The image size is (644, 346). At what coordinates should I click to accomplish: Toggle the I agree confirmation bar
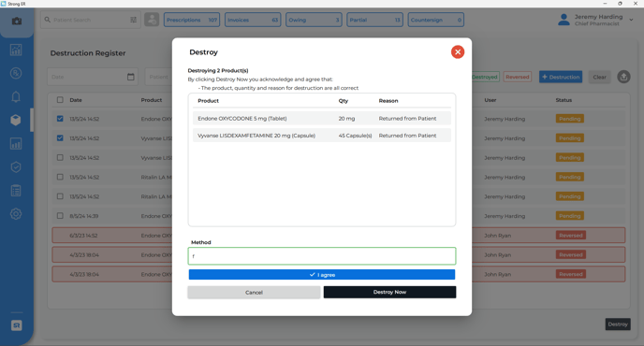point(322,275)
